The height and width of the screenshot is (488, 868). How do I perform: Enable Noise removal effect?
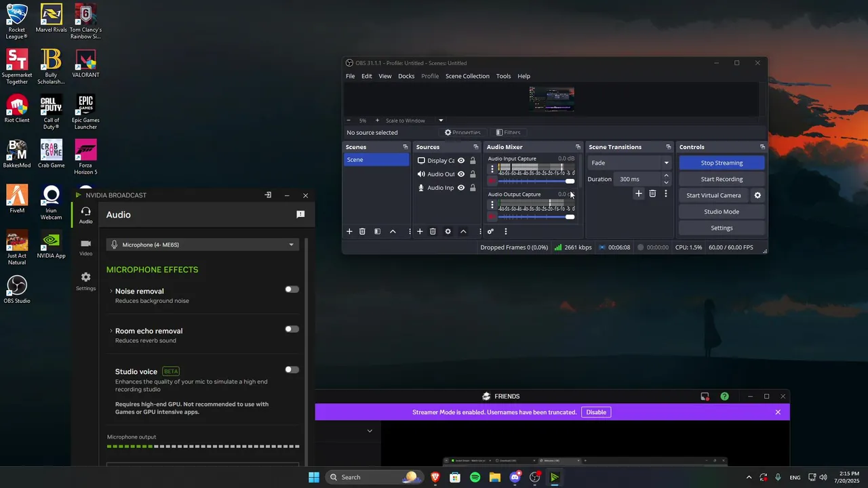pos(292,289)
